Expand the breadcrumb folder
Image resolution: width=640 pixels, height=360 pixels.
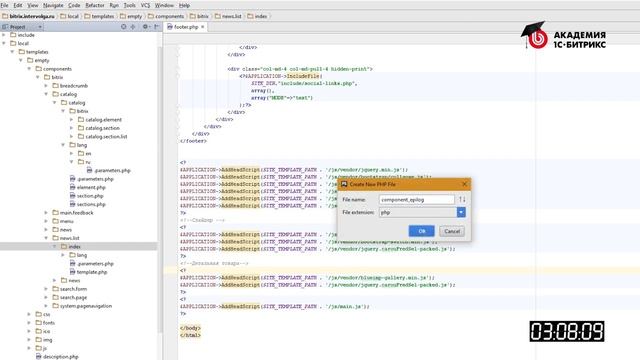[46, 86]
